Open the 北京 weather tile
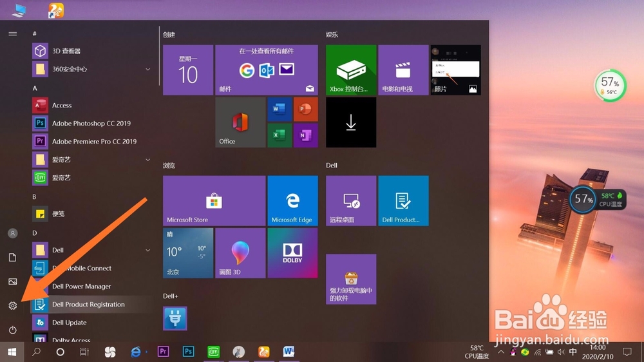 (x=188, y=253)
